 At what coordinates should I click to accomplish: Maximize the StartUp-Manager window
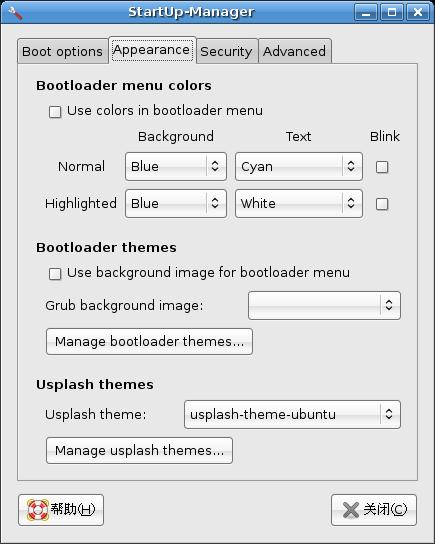(x=392, y=12)
